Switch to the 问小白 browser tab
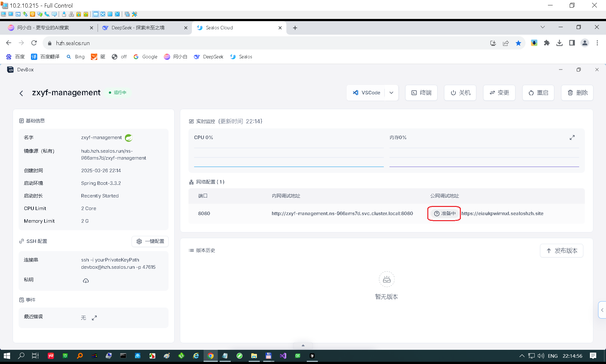This screenshot has width=606, height=364. point(43,28)
